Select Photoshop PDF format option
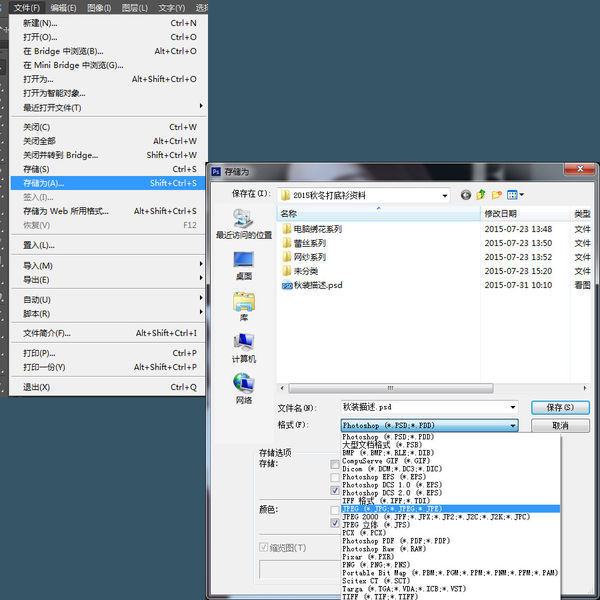The width and height of the screenshot is (600, 600). [x=450, y=541]
